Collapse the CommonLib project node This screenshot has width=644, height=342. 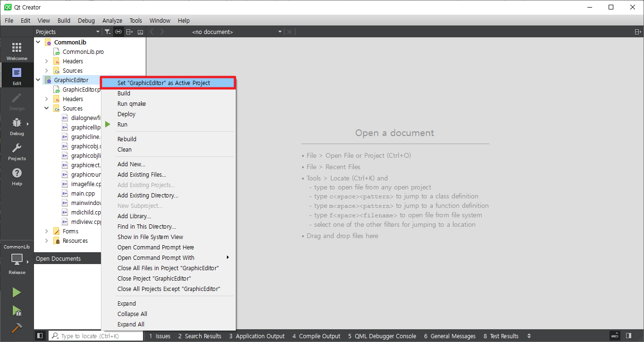pos(38,42)
